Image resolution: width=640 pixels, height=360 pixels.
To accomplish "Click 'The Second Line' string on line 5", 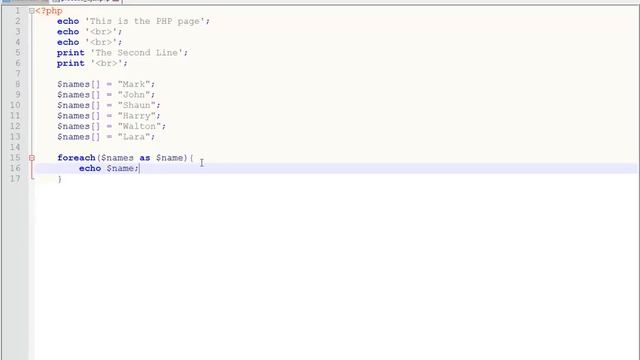I will pyautogui.click(x=136, y=53).
